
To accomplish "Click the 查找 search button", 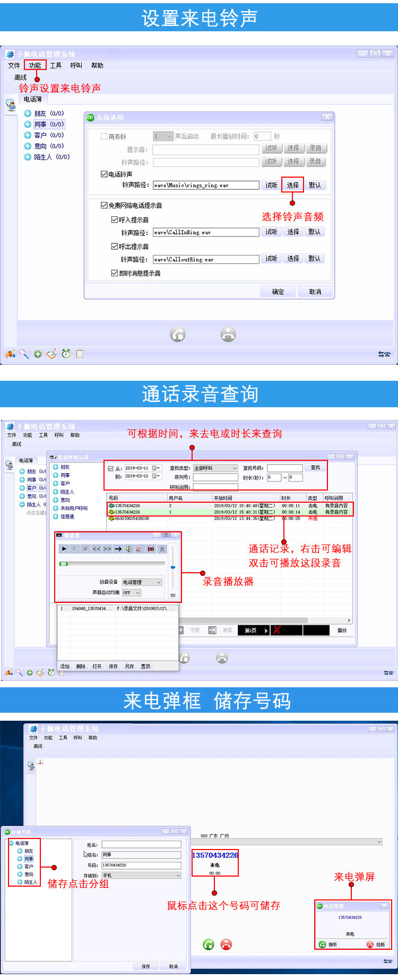I will tap(316, 468).
